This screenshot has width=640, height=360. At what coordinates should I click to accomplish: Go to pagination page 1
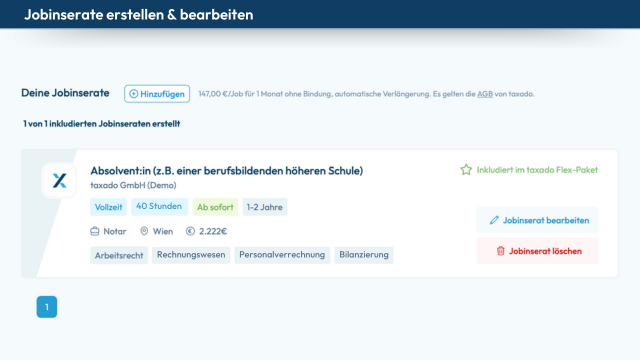click(x=47, y=307)
